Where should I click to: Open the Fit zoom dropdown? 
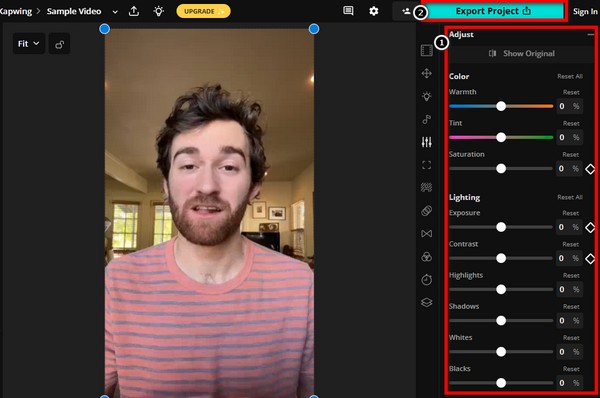coord(29,44)
